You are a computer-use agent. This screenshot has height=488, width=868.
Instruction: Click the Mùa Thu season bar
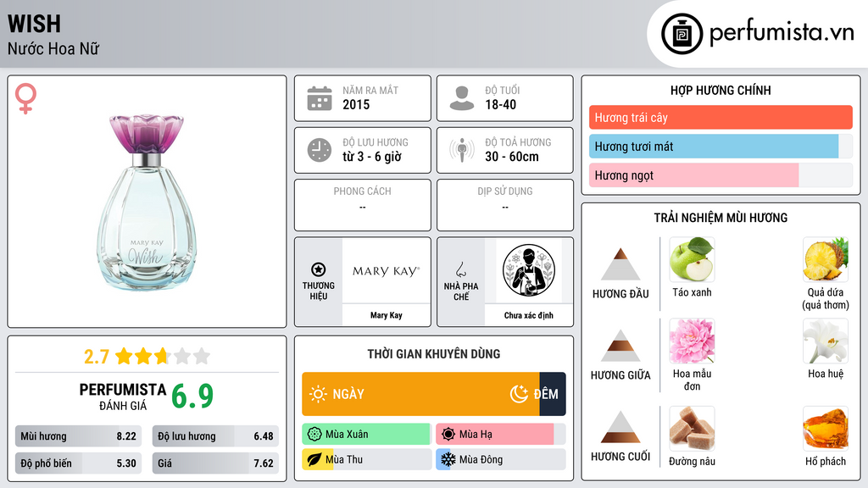click(366, 459)
